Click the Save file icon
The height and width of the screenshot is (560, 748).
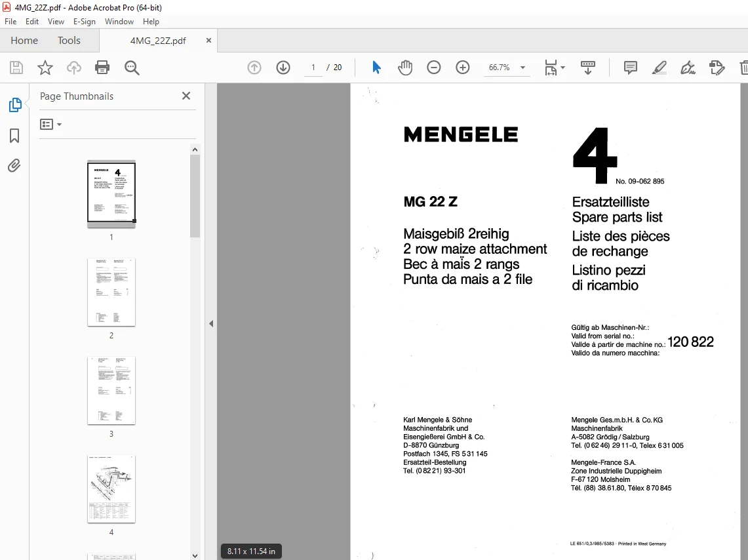coord(16,68)
